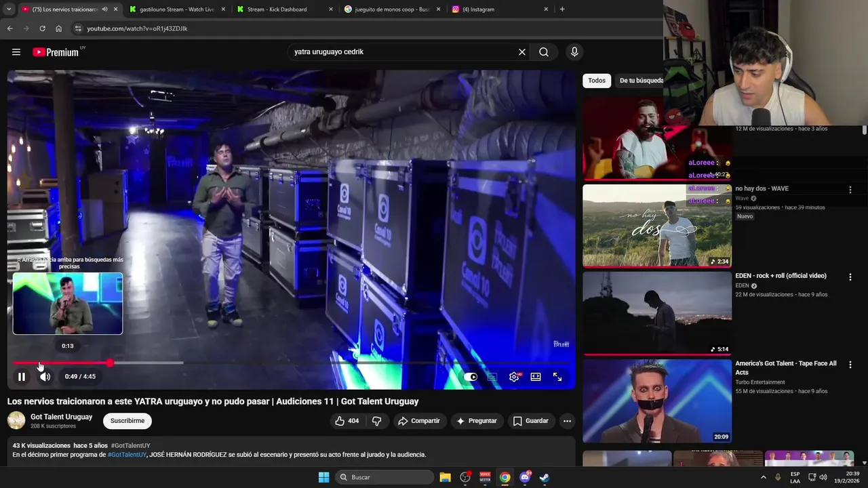
Task: Share the video with Compartir
Action: click(x=419, y=421)
